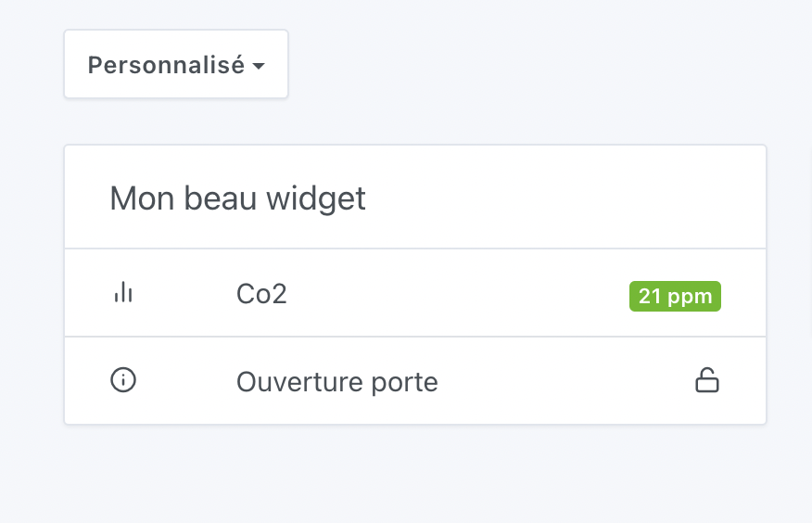
Task: Click the caret arrow next to Personnalisé
Action: point(259,67)
